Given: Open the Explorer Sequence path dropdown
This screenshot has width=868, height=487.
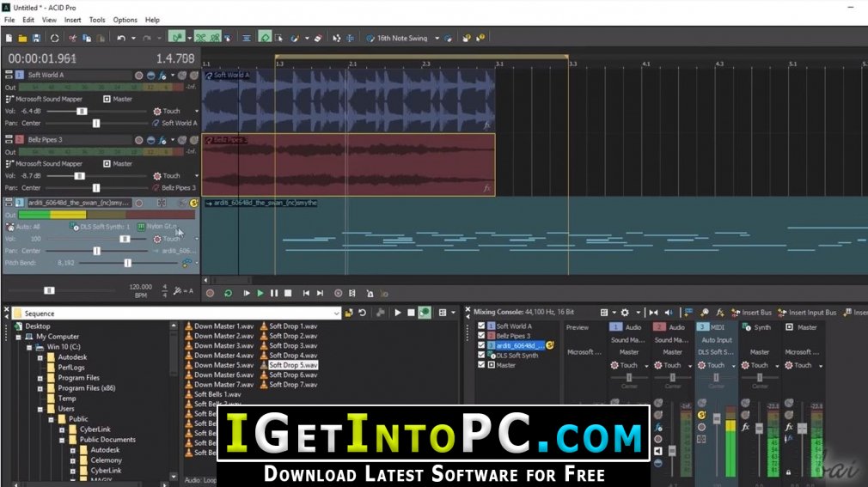Looking at the screenshot, I should point(336,314).
